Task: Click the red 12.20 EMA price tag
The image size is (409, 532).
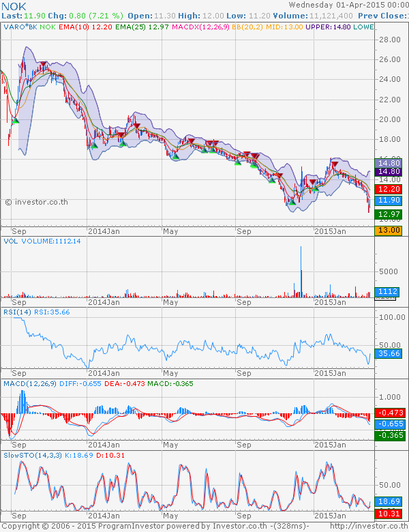Action: click(x=389, y=189)
